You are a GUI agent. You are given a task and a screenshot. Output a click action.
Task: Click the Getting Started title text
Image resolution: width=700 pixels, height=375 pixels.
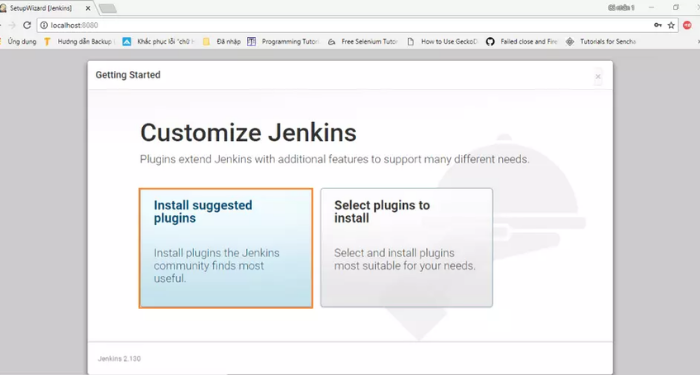(x=128, y=75)
